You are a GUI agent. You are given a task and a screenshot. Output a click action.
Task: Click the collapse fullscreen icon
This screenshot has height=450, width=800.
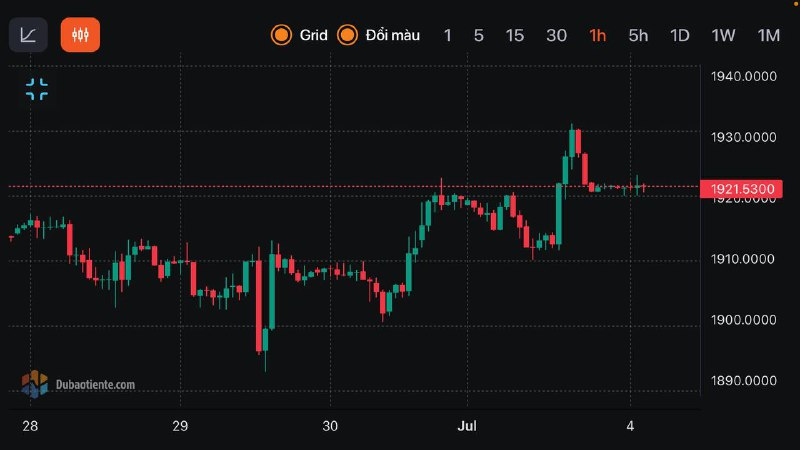[37, 89]
